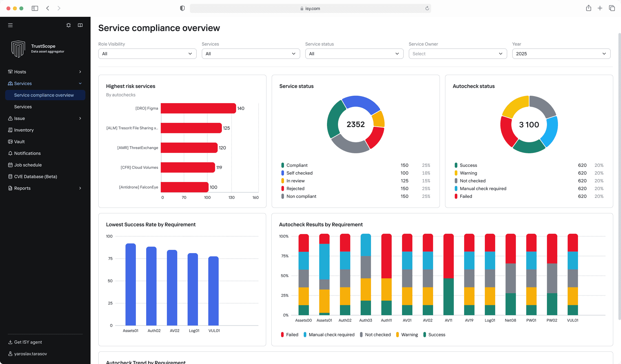Collapse the Services section in the sidebar
The width and height of the screenshot is (621, 364).
pyautogui.click(x=80, y=83)
